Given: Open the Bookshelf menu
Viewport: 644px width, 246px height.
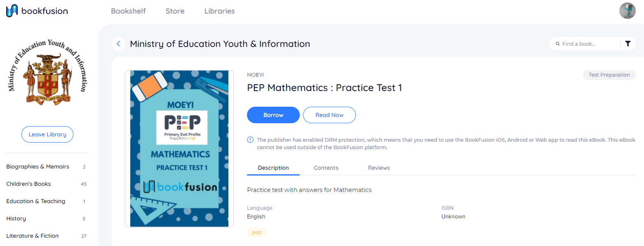Looking at the screenshot, I should pos(128,11).
